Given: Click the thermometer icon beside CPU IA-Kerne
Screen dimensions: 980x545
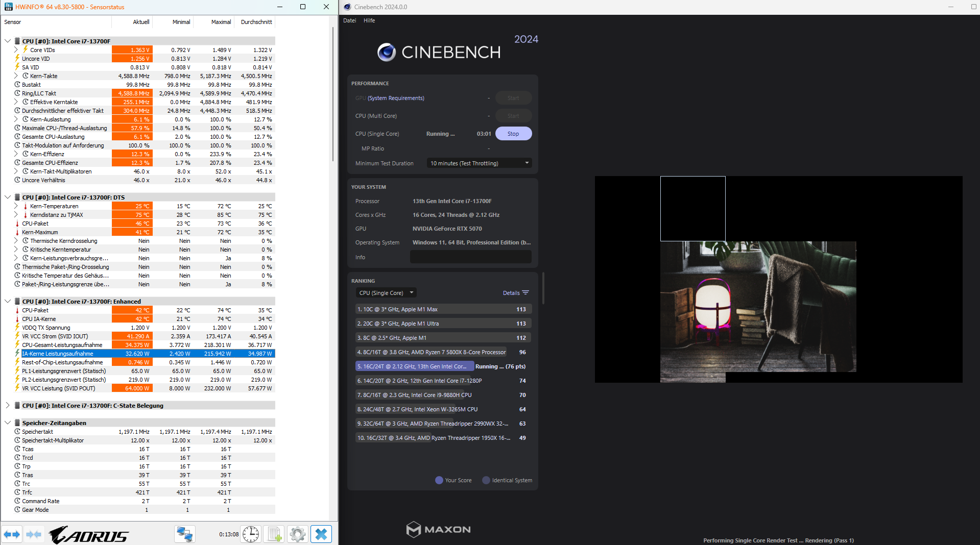Looking at the screenshot, I should pos(17,319).
